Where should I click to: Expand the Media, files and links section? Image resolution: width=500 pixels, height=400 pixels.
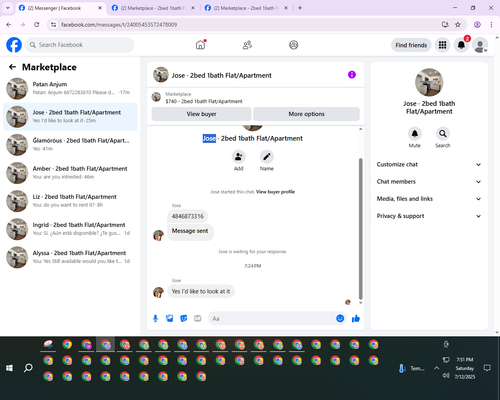429,199
